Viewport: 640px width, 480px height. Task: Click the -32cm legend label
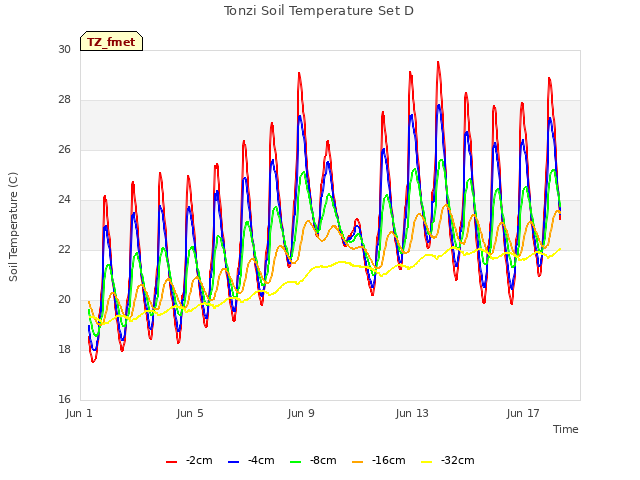[x=458, y=460]
